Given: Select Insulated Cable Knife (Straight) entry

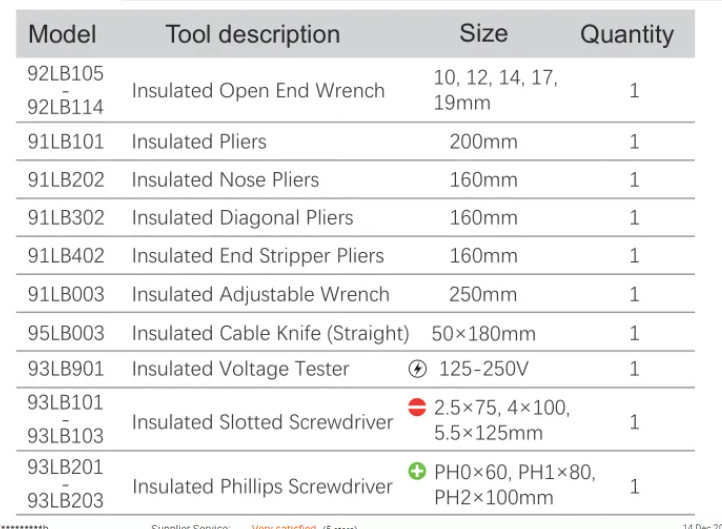Looking at the screenshot, I should click(271, 333).
